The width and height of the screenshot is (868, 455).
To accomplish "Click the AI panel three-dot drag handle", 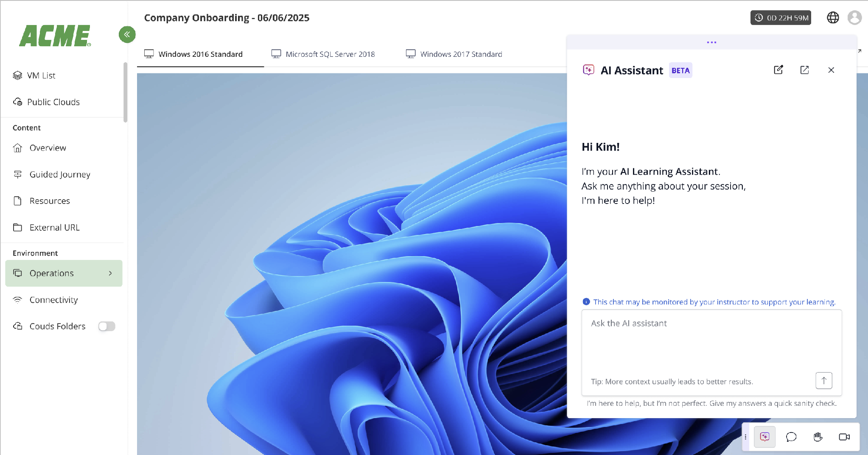I will point(711,42).
